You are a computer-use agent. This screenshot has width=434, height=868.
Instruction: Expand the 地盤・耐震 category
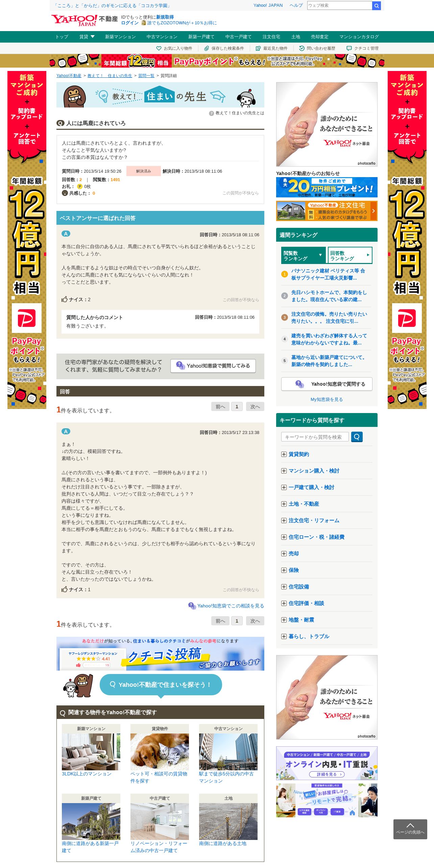pos(284,620)
